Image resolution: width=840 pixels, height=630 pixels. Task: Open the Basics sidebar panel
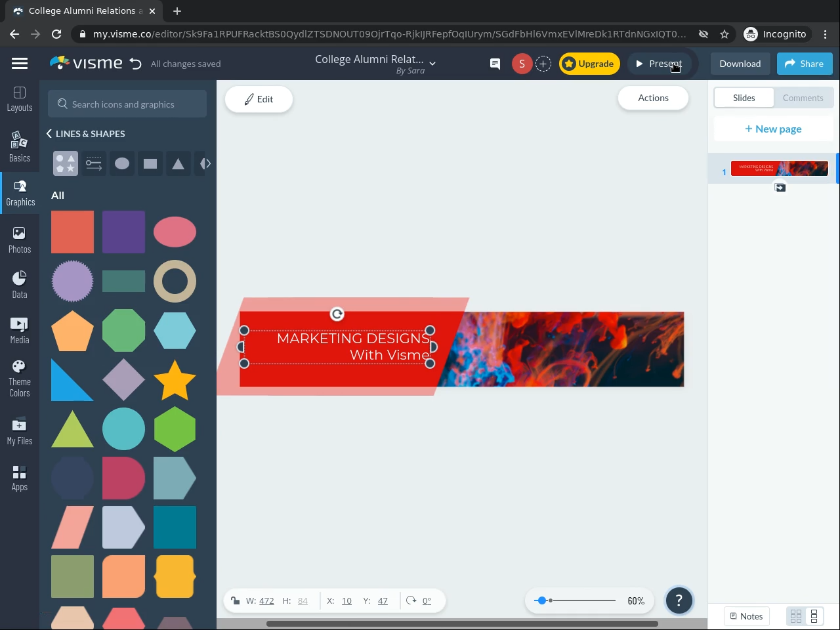click(20, 146)
